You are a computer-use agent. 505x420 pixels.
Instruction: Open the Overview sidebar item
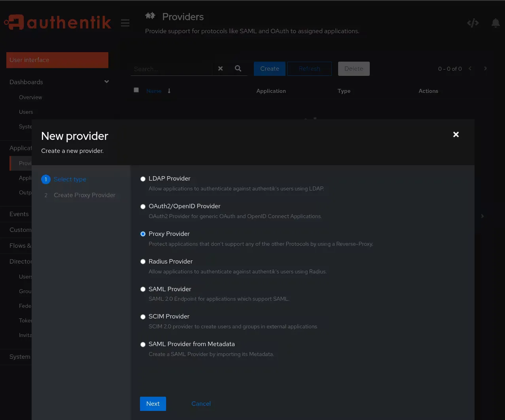(30, 97)
